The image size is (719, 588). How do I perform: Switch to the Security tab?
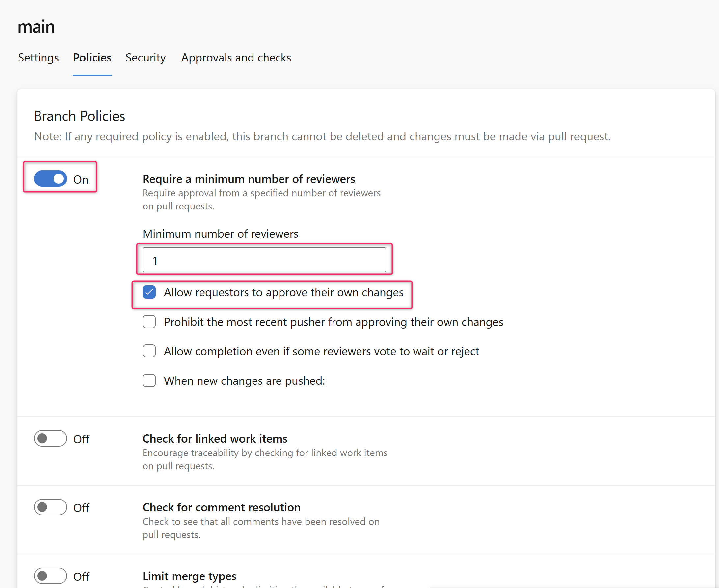pyautogui.click(x=146, y=58)
